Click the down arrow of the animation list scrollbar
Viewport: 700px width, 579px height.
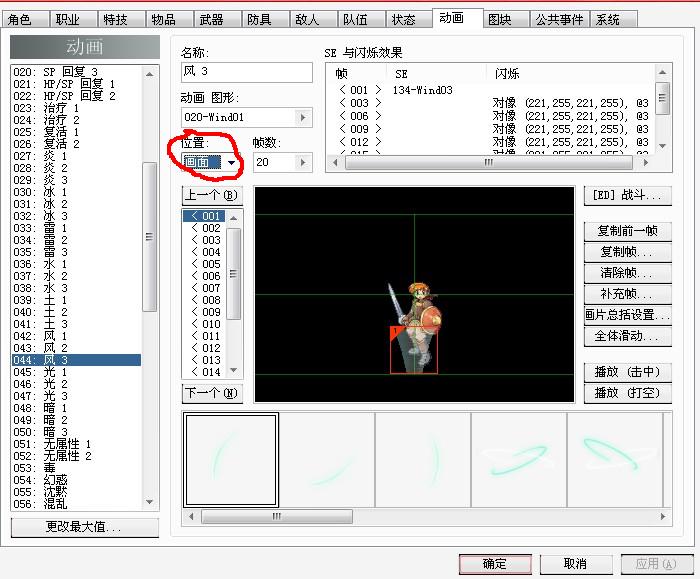click(x=150, y=502)
